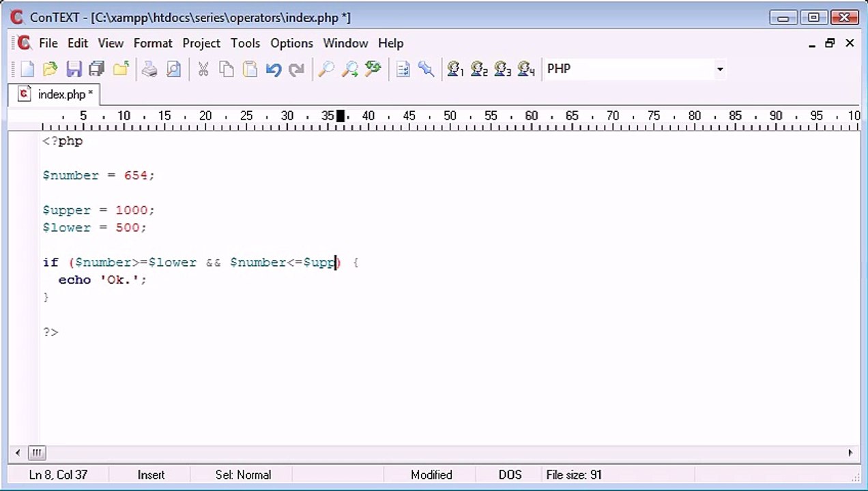
Task: Click 'Sel: Normal' in status bar
Action: coord(243,475)
